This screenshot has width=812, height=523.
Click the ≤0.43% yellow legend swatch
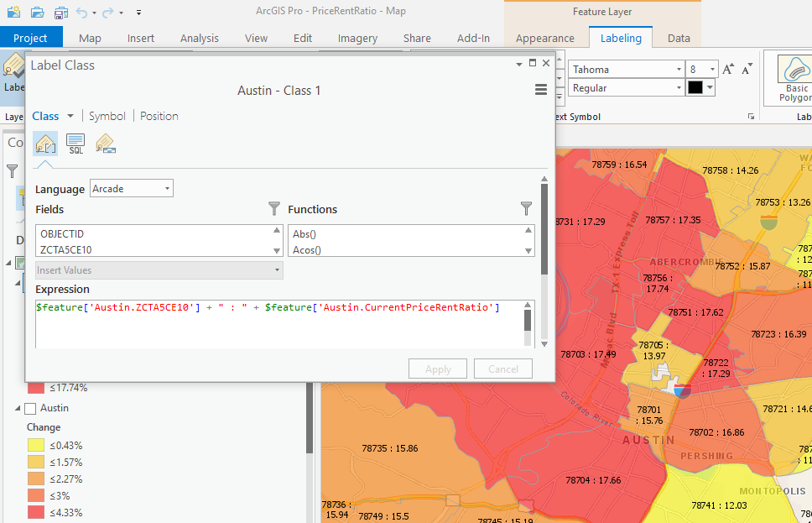(36, 445)
